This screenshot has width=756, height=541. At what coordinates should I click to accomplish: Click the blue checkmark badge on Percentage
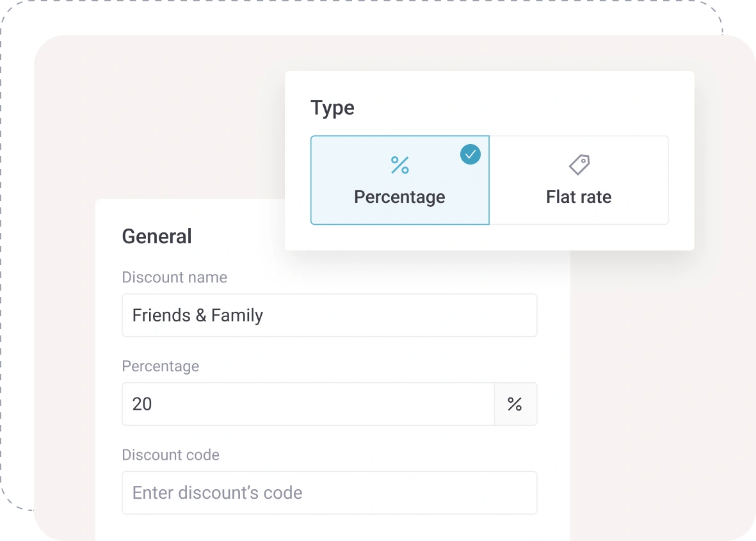pos(470,154)
